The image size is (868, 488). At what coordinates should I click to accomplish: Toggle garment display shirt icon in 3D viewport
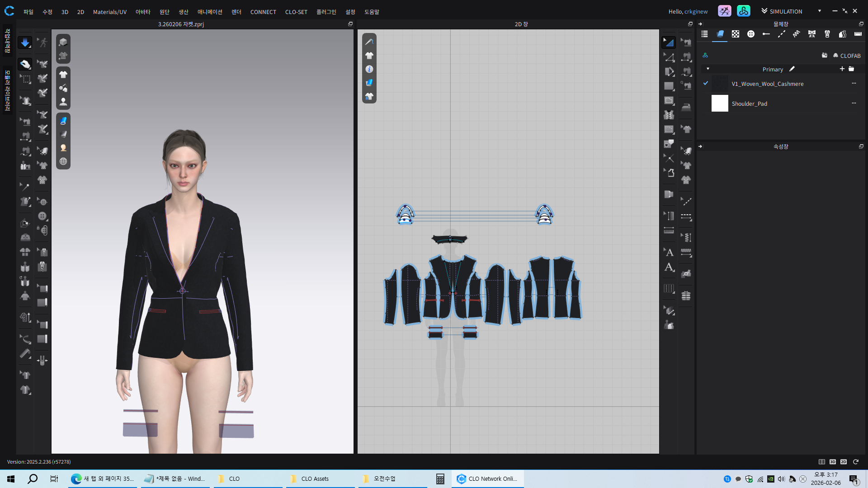tap(63, 75)
